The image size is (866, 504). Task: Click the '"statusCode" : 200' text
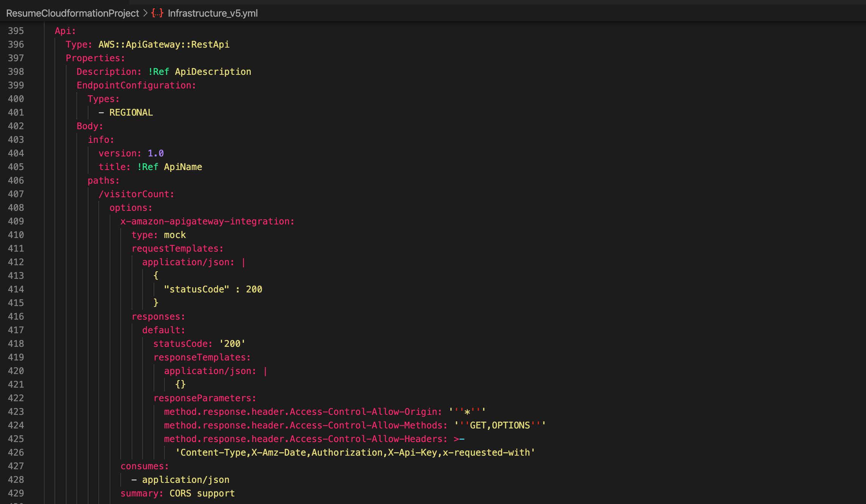coord(213,289)
